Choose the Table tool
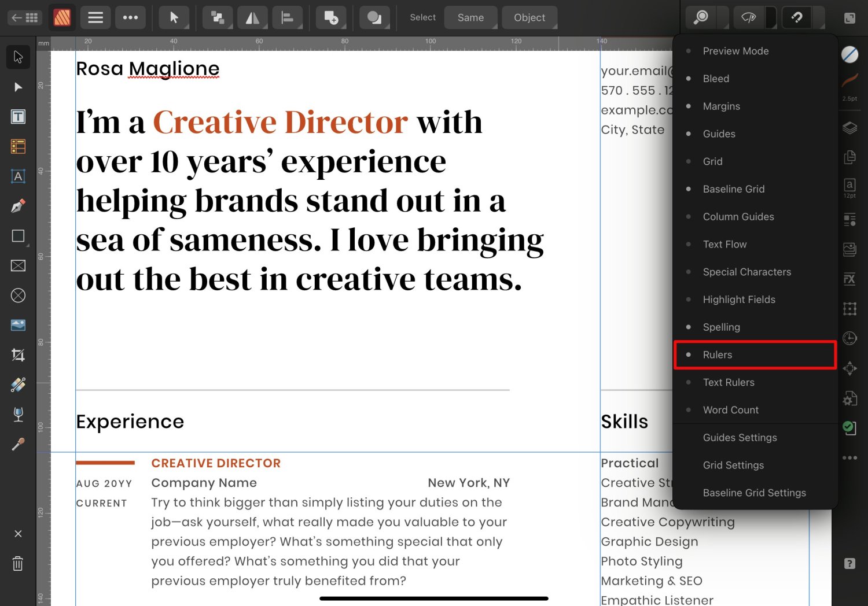 pyautogui.click(x=18, y=147)
